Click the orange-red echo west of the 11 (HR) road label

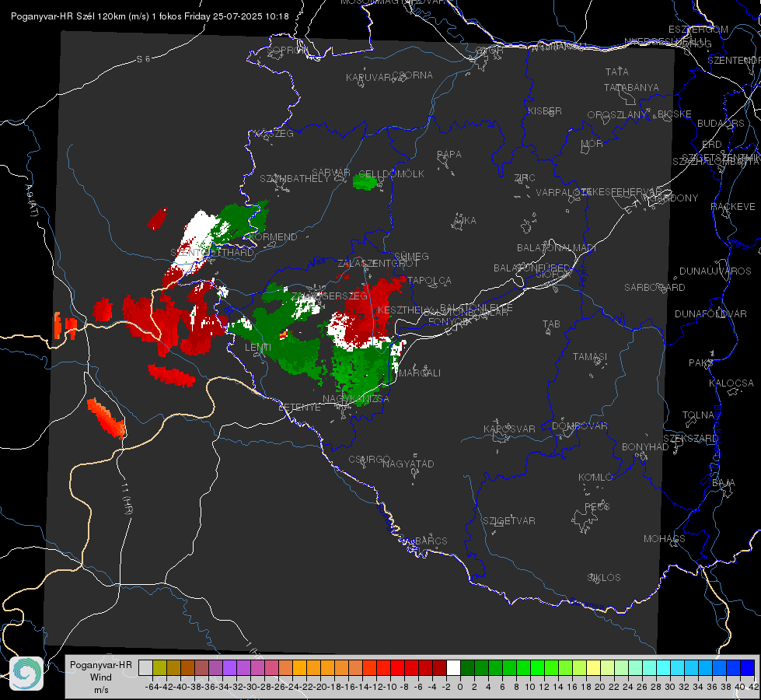[x=106, y=418]
